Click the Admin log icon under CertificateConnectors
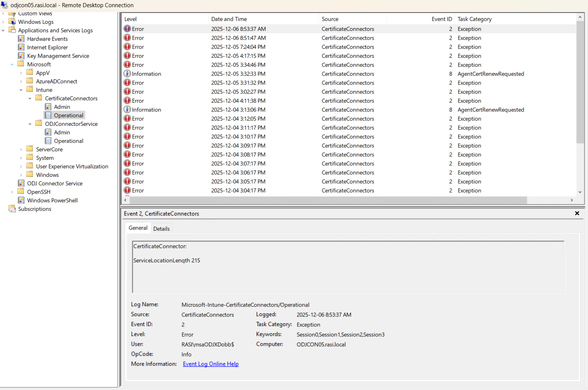588x390 pixels. [48, 107]
